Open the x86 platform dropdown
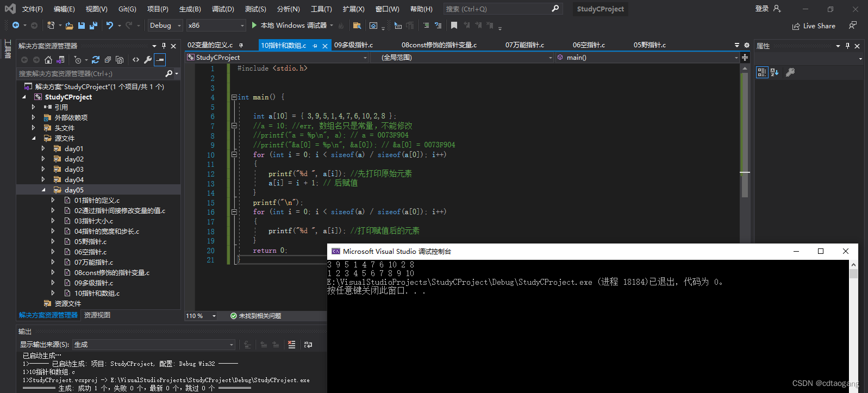 click(x=216, y=26)
